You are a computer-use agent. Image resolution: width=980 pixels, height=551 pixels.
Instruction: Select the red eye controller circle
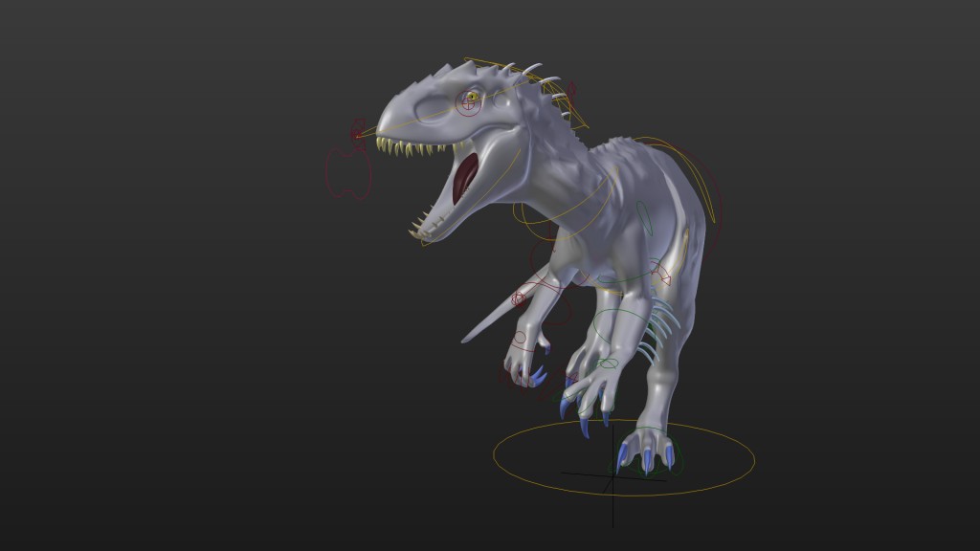click(x=468, y=103)
